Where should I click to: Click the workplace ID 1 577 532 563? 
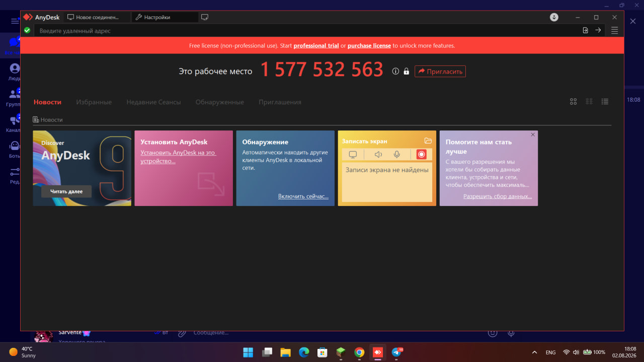click(321, 70)
